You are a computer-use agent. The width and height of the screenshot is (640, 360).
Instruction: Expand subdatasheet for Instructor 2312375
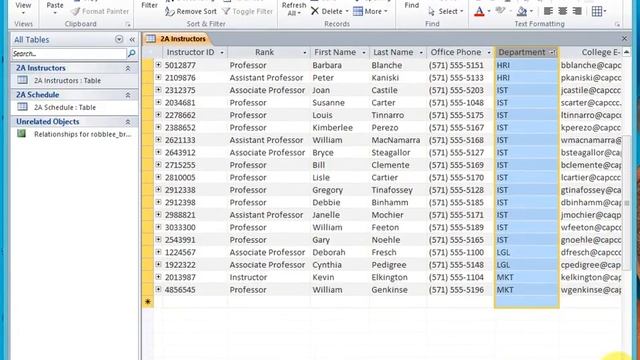158,89
